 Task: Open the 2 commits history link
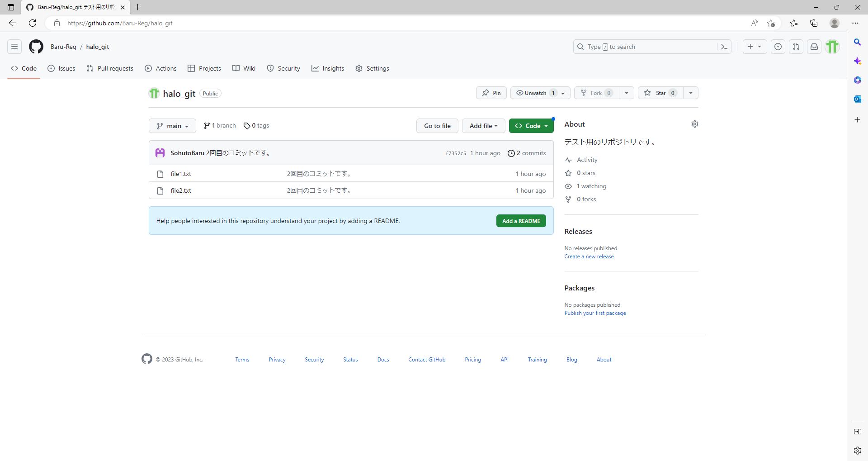pos(527,153)
